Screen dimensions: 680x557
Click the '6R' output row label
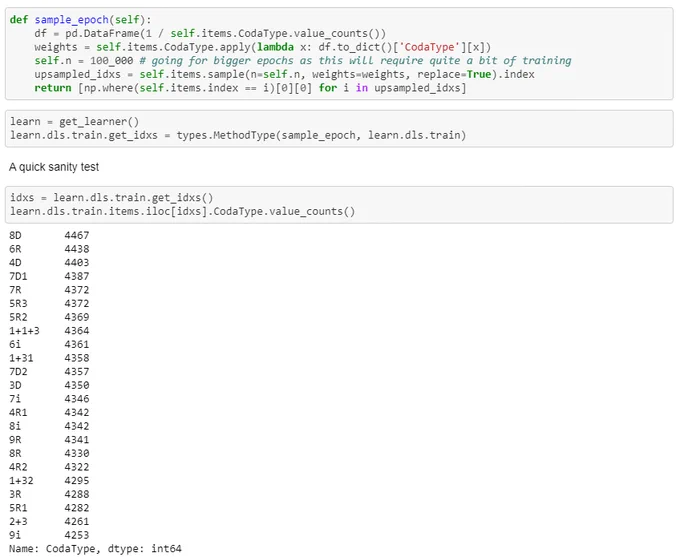click(15, 249)
